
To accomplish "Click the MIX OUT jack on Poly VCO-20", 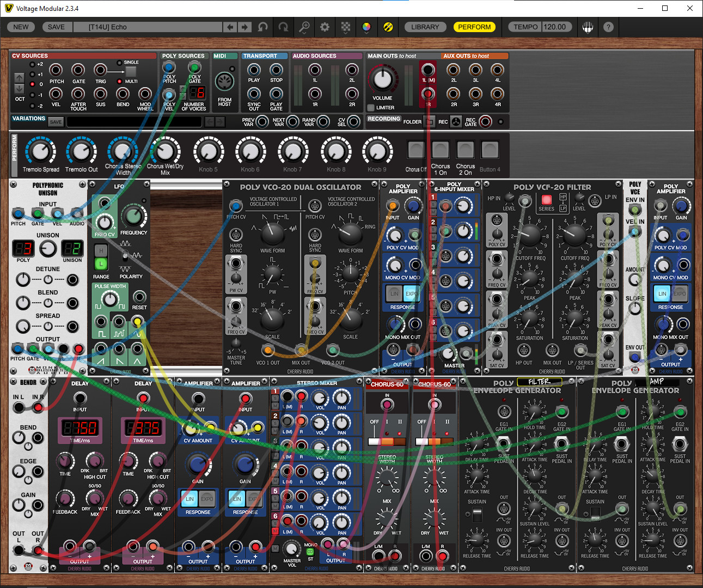I will click(x=301, y=350).
